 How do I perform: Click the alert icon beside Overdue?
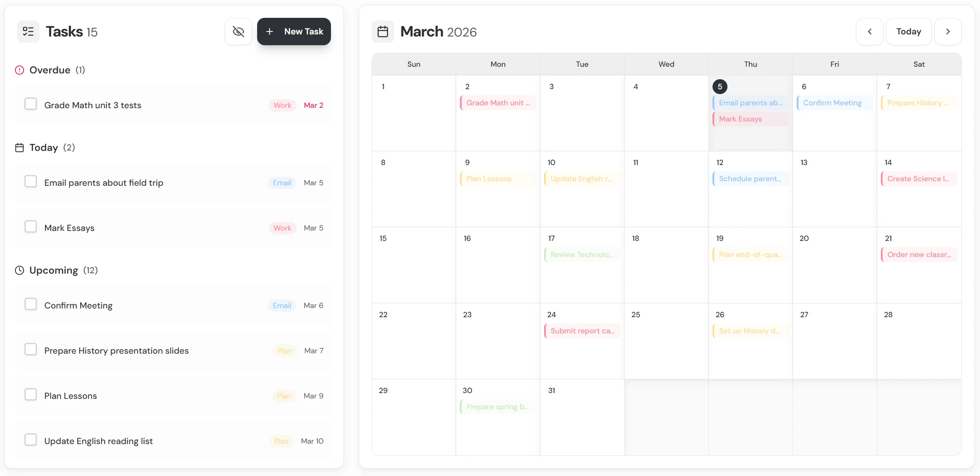(19, 70)
